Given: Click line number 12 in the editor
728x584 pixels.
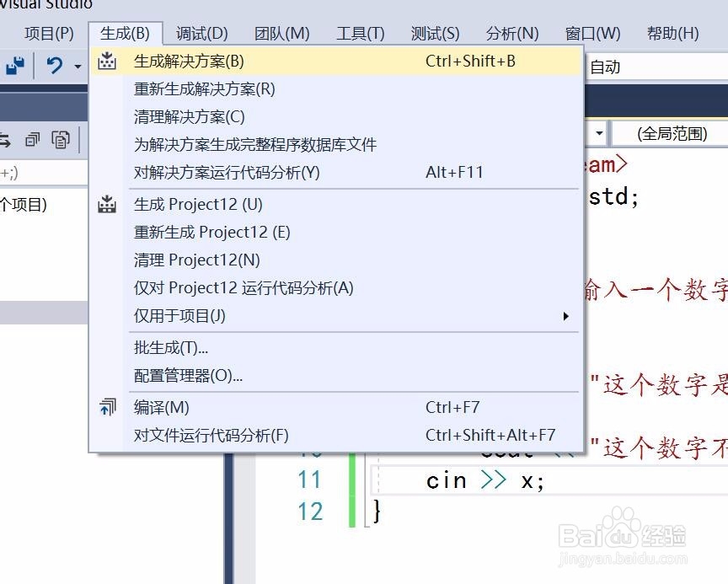Looking at the screenshot, I should [310, 512].
